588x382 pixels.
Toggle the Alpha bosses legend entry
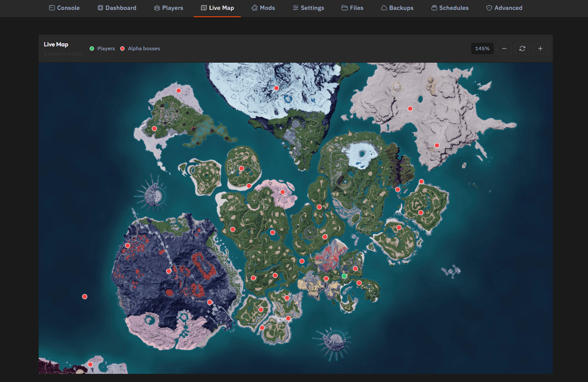coord(140,49)
